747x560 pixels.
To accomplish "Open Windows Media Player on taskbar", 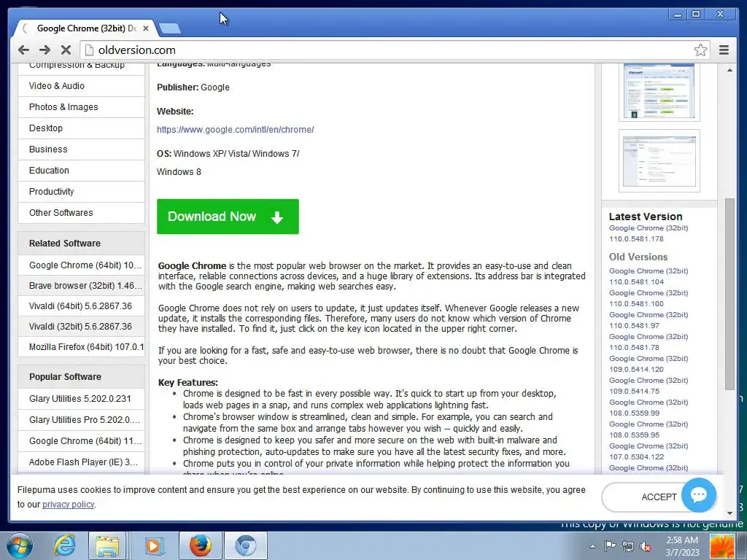I will click(153, 545).
